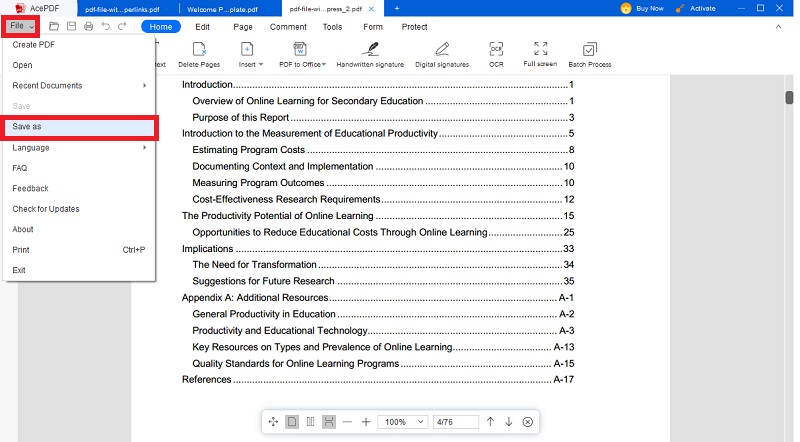Click the save disk icon in quick toolbar
Viewport: 800px width, 442px height.
[71, 26]
